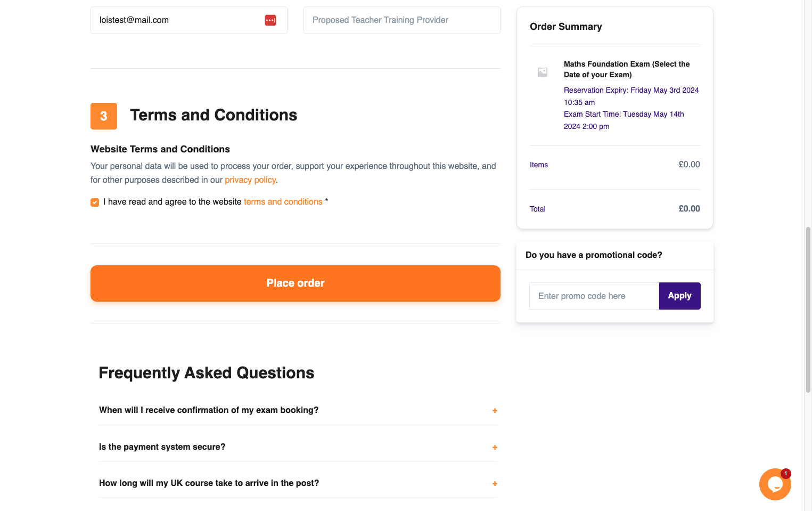Click the page vertical scrollbar thumb
This screenshot has width=812, height=511.
[808, 310]
